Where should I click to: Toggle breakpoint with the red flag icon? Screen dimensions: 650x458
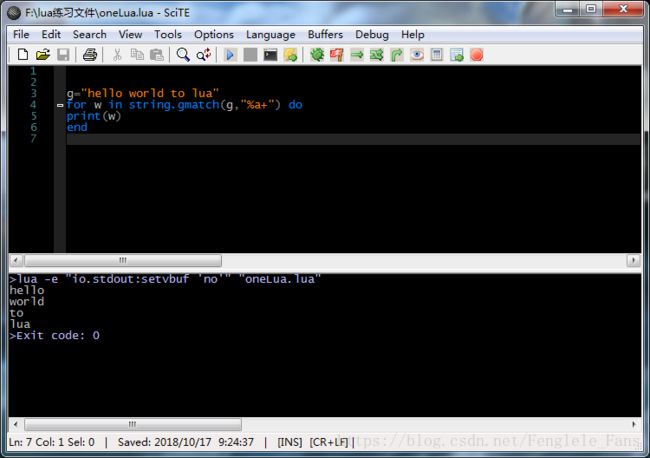click(337, 55)
